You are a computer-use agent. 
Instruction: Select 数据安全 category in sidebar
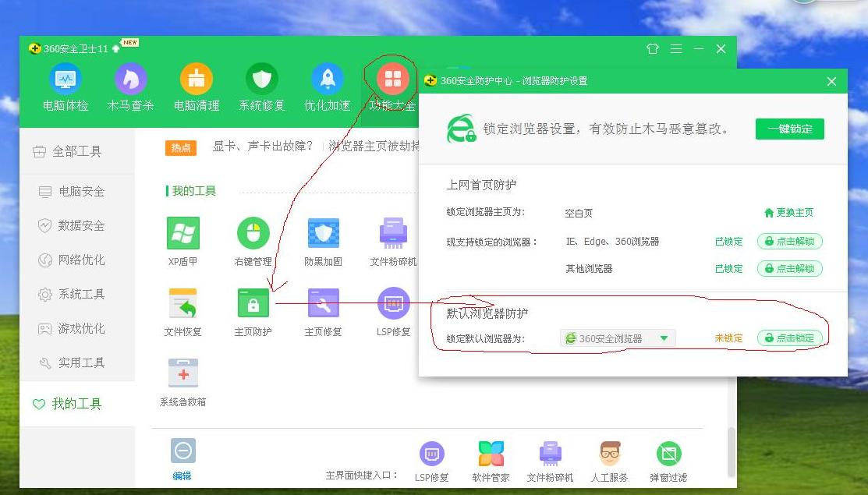point(77,225)
